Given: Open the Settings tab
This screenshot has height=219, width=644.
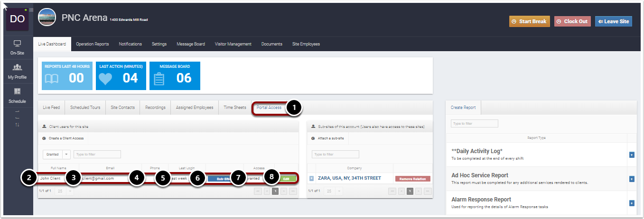Looking at the screenshot, I should click(159, 44).
